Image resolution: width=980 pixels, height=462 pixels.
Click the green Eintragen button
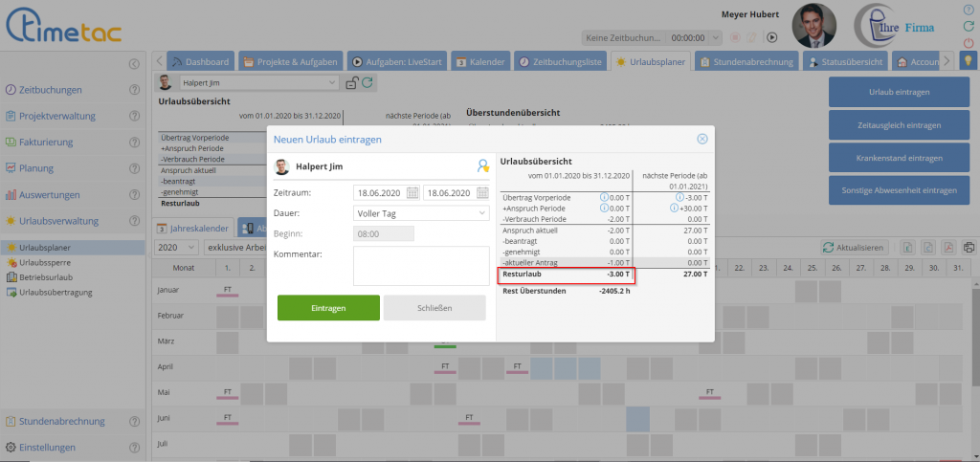tap(327, 308)
